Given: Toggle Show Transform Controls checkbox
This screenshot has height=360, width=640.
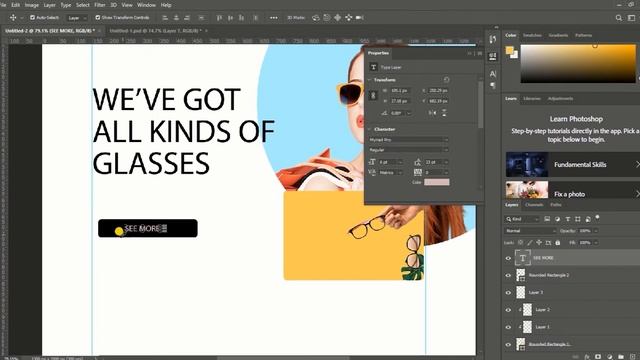Looking at the screenshot, I should (x=98, y=18).
